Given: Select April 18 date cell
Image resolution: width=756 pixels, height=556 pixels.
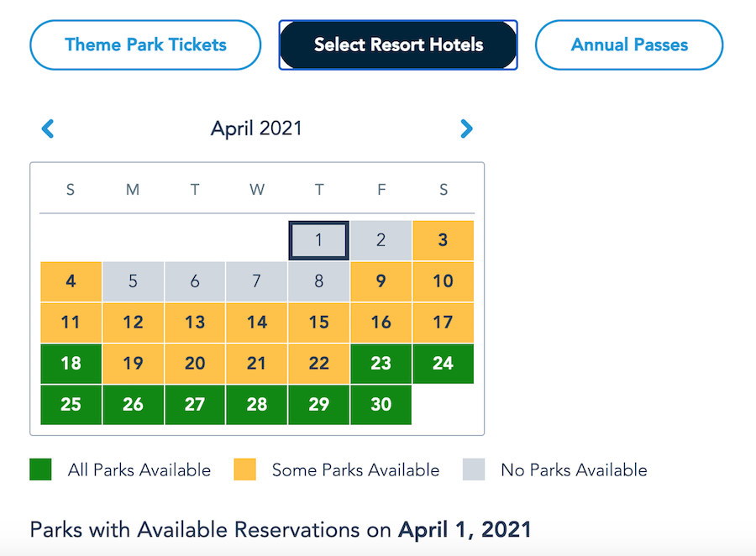Looking at the screenshot, I should click(x=71, y=363).
